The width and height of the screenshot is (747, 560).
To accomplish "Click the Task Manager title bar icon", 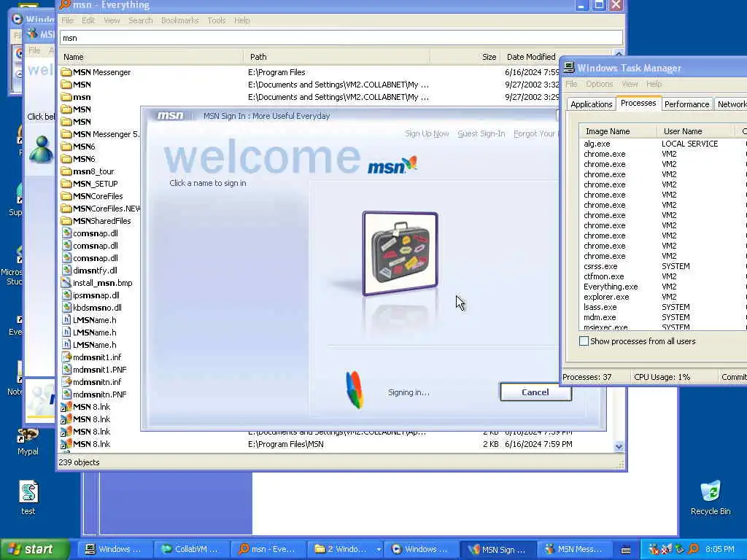I will [x=569, y=68].
